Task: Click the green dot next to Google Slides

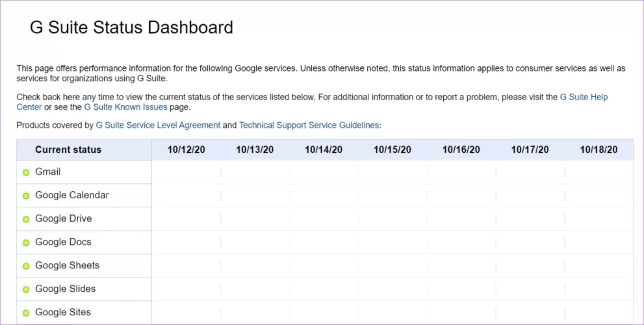Action: pos(26,290)
